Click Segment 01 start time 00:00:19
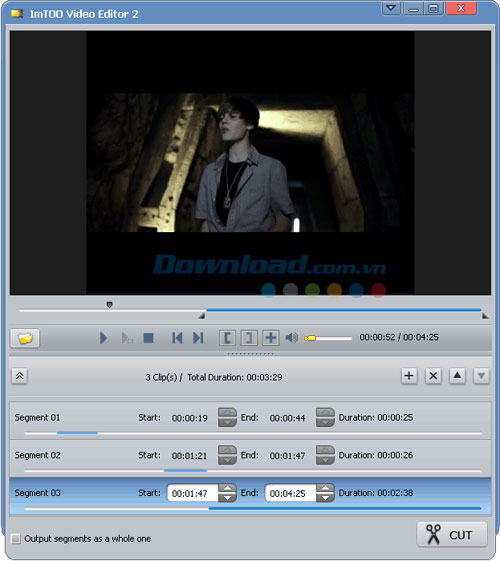Image resolution: width=500 pixels, height=561 pixels. point(190,418)
